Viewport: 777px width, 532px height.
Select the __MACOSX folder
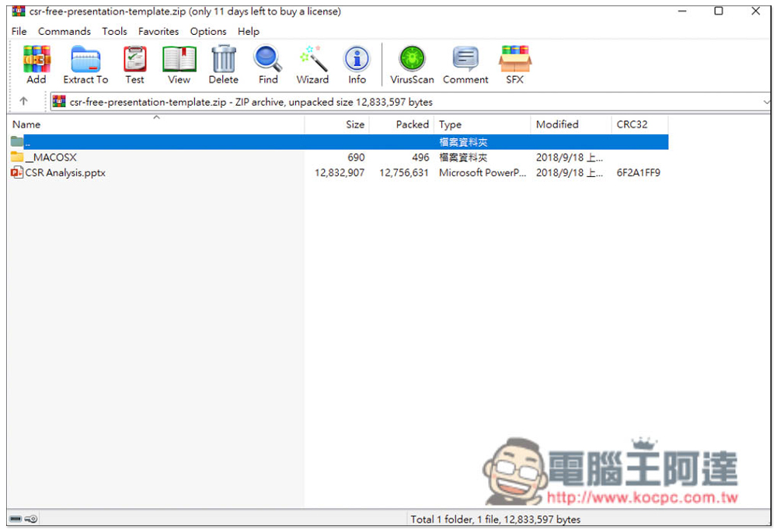click(x=51, y=158)
